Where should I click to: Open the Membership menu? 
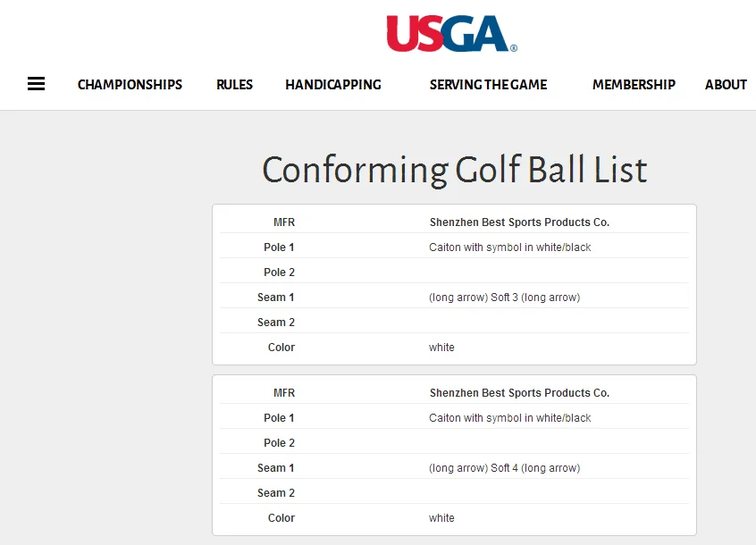[634, 85]
